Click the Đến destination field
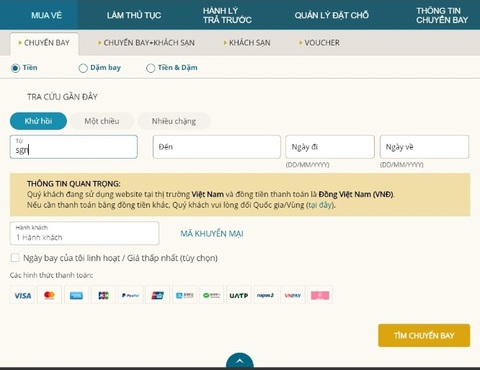Viewport: 480px width, 370px height. [x=217, y=147]
